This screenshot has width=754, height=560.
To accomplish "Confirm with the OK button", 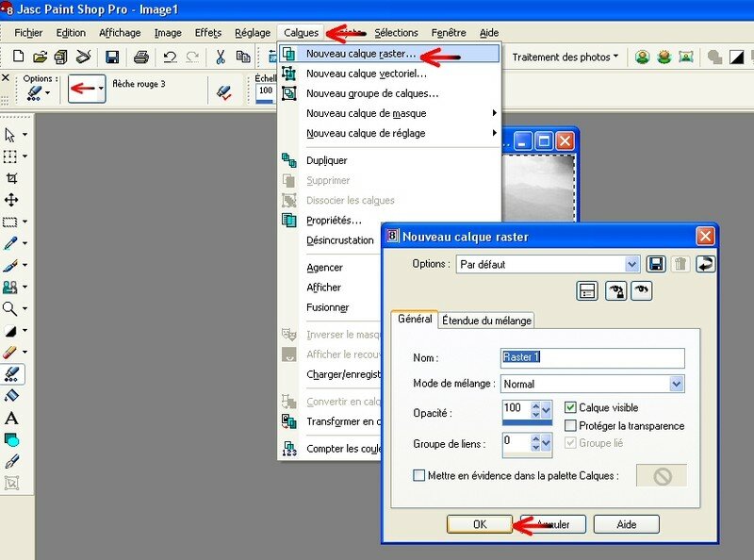I will (x=480, y=524).
